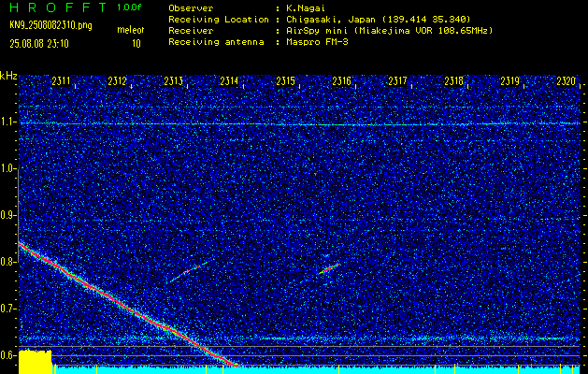Click the meteor label text
The width and height of the screenshot is (588, 374).
(x=131, y=30)
